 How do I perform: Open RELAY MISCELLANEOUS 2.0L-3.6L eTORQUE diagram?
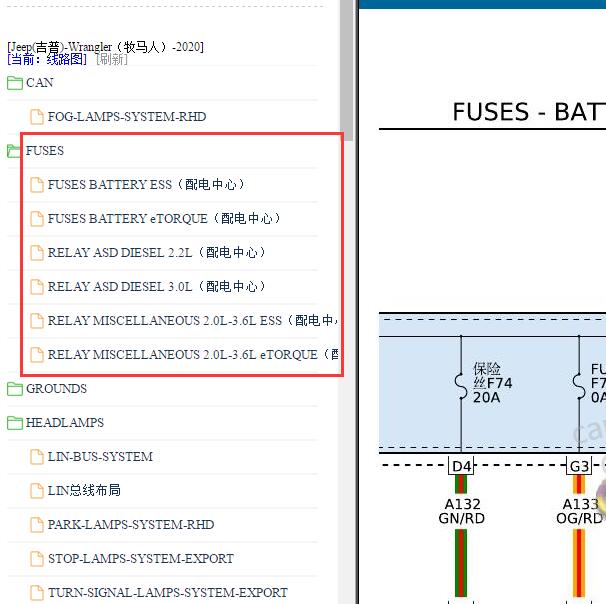193,355
